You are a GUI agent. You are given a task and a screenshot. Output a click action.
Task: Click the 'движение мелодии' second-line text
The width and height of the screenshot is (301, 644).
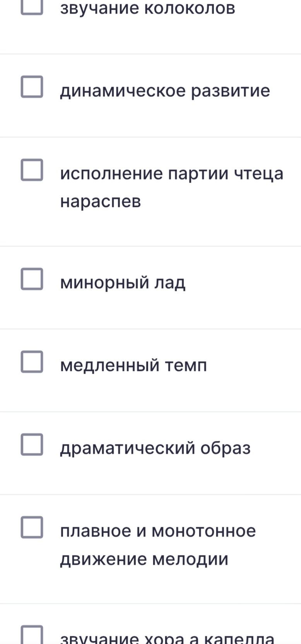[x=144, y=560]
